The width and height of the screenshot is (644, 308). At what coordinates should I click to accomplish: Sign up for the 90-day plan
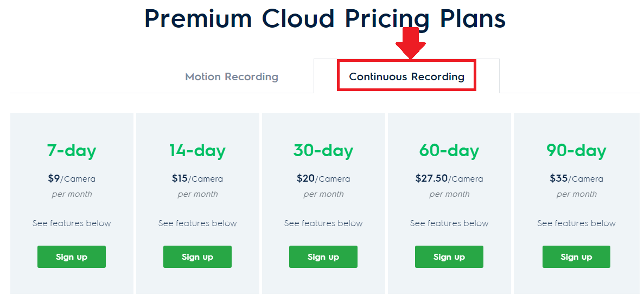576,256
